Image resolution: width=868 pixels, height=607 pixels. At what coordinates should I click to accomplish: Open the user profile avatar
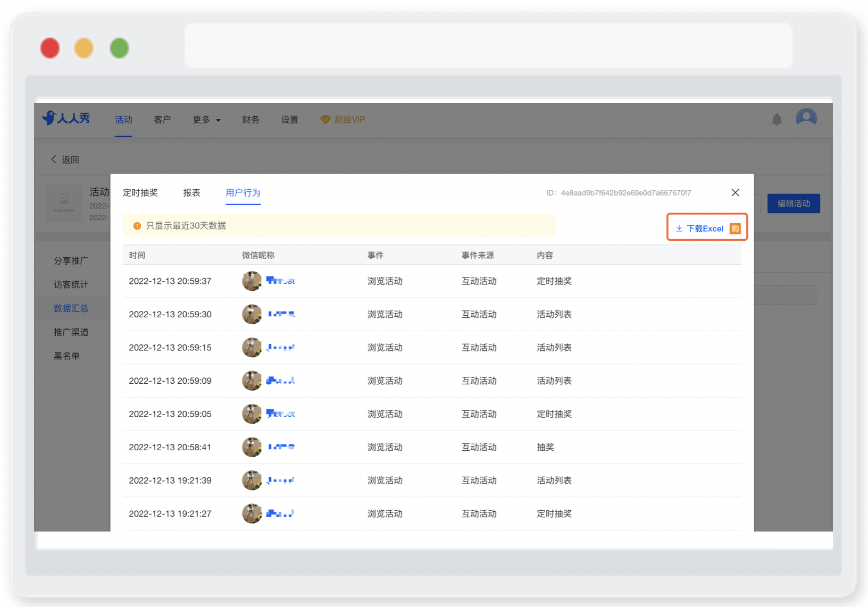tap(806, 118)
